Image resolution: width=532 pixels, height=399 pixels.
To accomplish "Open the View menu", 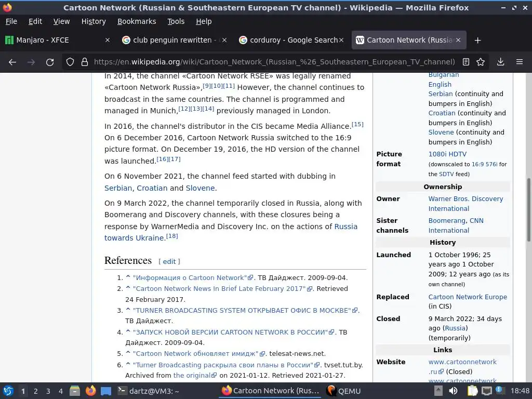I will pos(61,21).
